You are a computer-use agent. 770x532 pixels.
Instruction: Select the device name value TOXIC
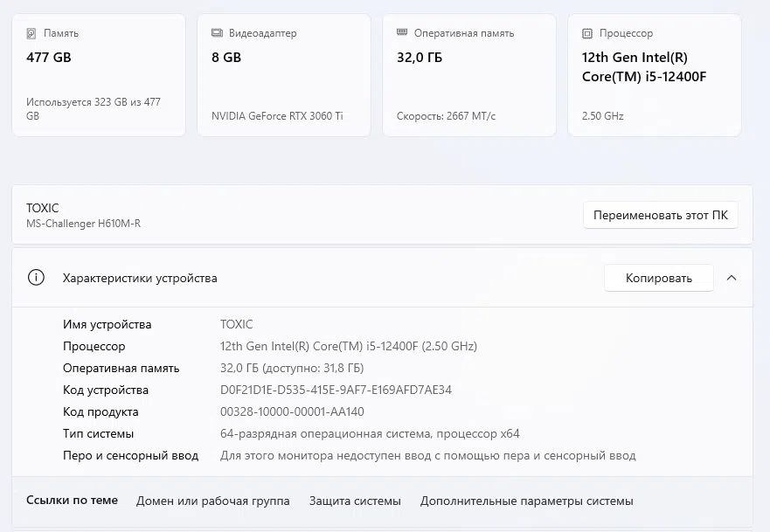click(x=236, y=324)
